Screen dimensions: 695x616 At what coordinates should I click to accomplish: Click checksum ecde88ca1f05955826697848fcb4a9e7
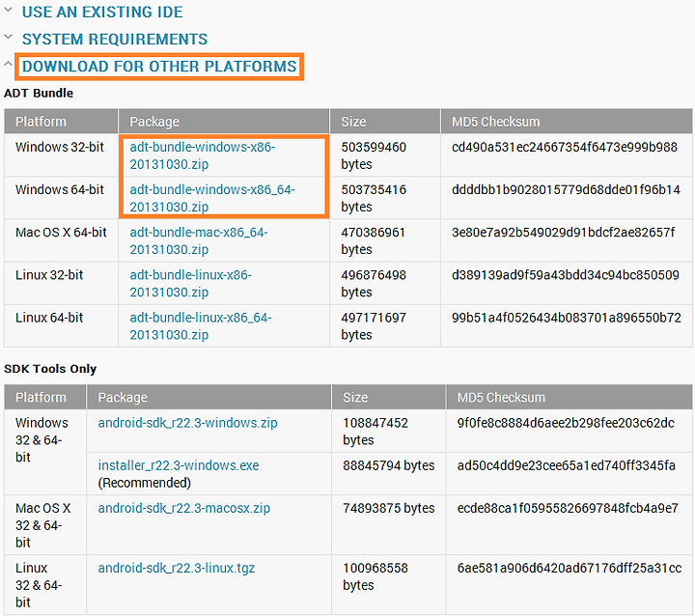[x=568, y=508]
